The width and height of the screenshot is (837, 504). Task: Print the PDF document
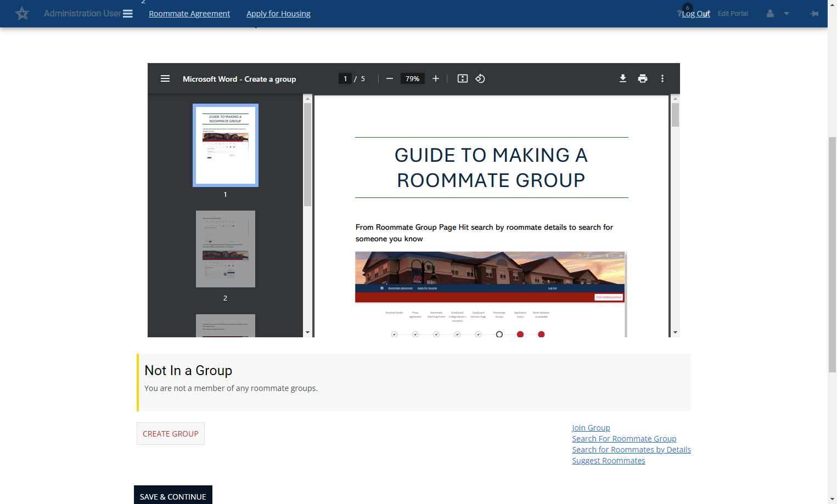click(643, 78)
